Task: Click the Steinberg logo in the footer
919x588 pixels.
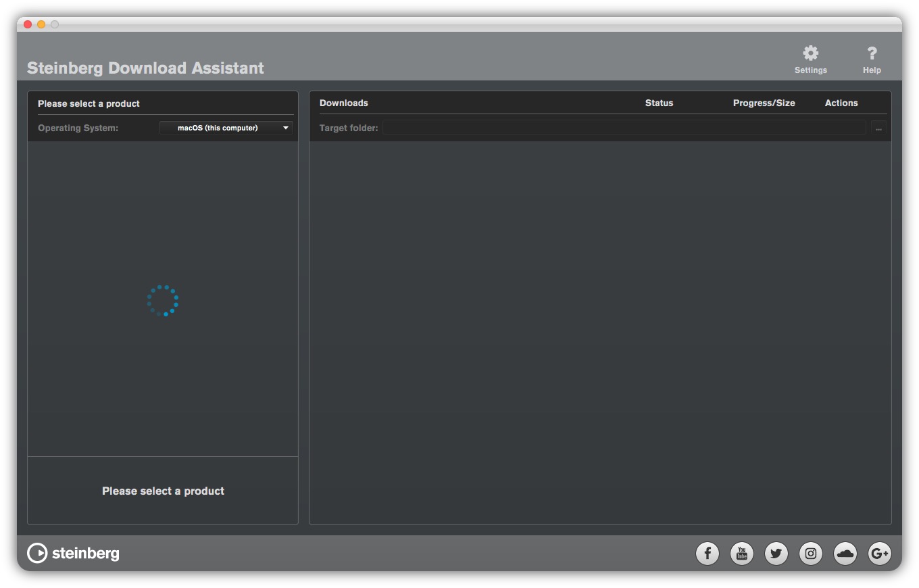Action: coord(73,554)
